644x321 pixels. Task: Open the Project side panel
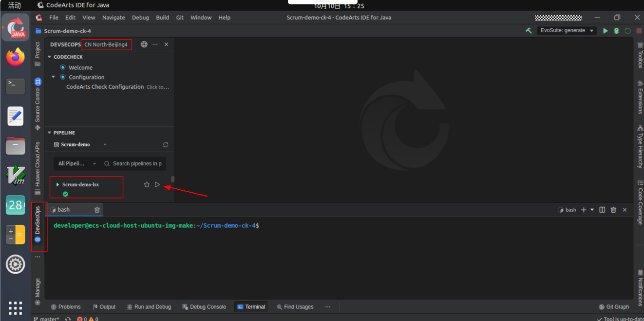38,54
